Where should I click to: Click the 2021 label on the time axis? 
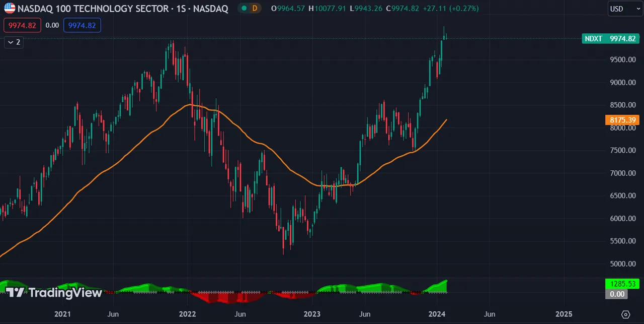[62, 314]
